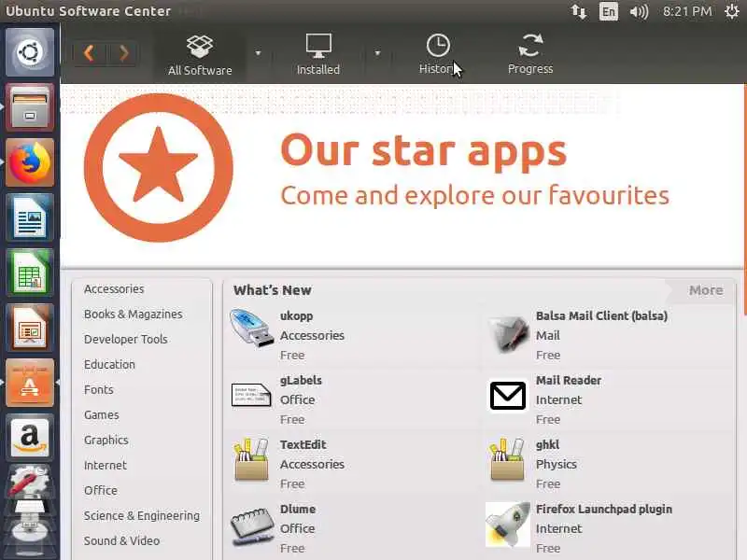The image size is (747, 560).
Task: Open the Mail Reader app title
Action: [x=569, y=381]
